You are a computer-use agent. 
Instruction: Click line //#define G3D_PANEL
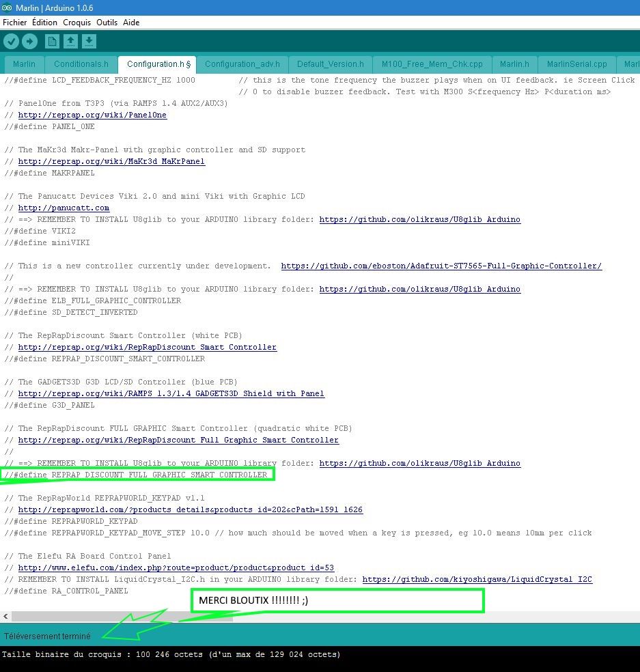(49, 405)
